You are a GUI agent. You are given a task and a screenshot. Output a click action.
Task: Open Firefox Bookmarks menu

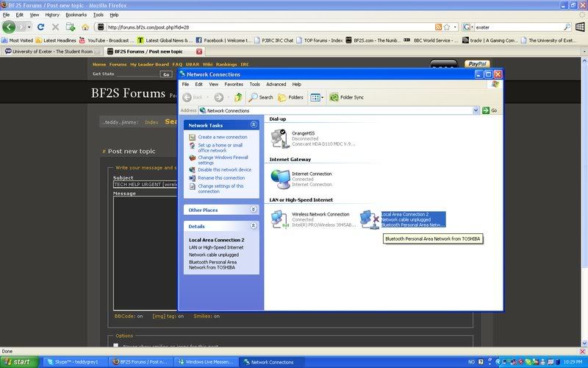tap(76, 15)
